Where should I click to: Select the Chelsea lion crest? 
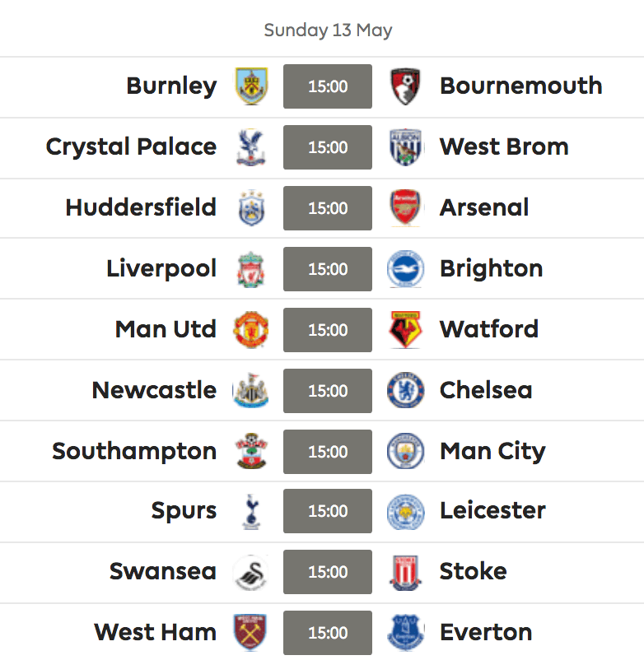(405, 391)
